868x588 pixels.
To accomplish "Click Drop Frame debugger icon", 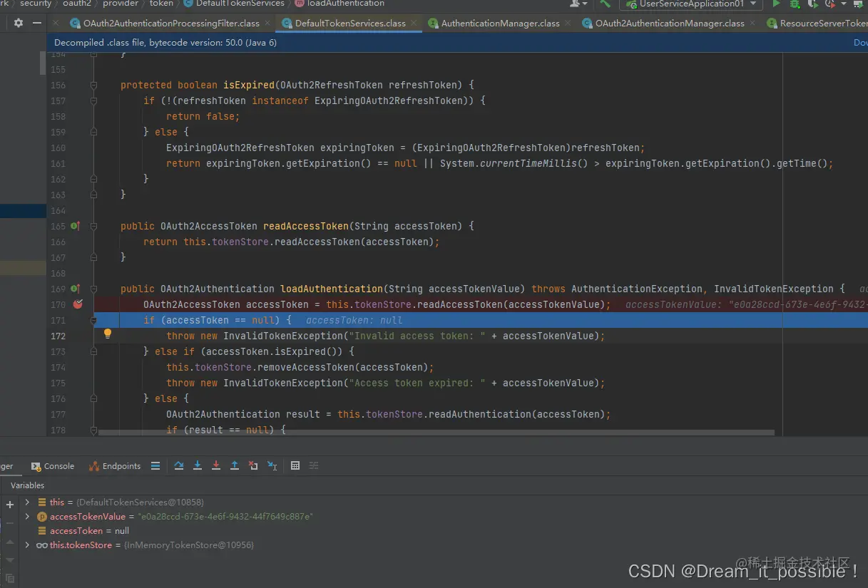I will 253,465.
